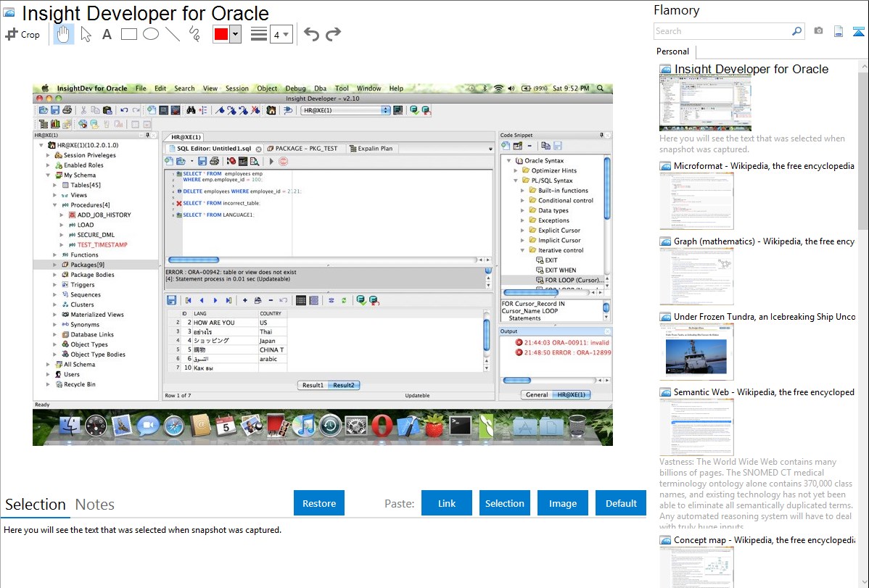The height and width of the screenshot is (588, 869).
Task: Redo the last annotation
Action: point(333,34)
